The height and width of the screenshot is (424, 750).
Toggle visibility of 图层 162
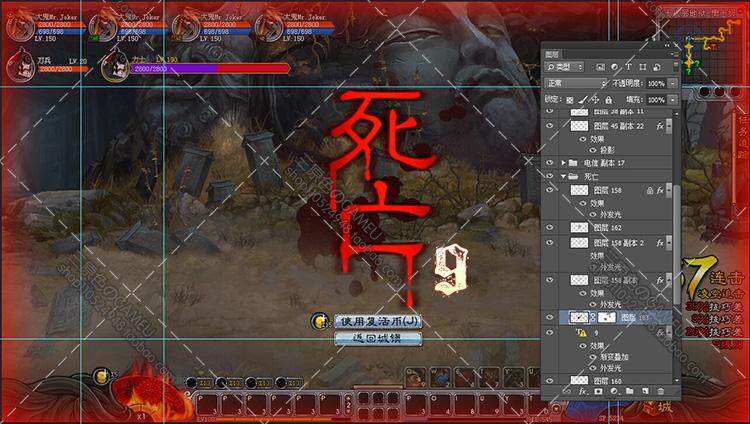550,228
